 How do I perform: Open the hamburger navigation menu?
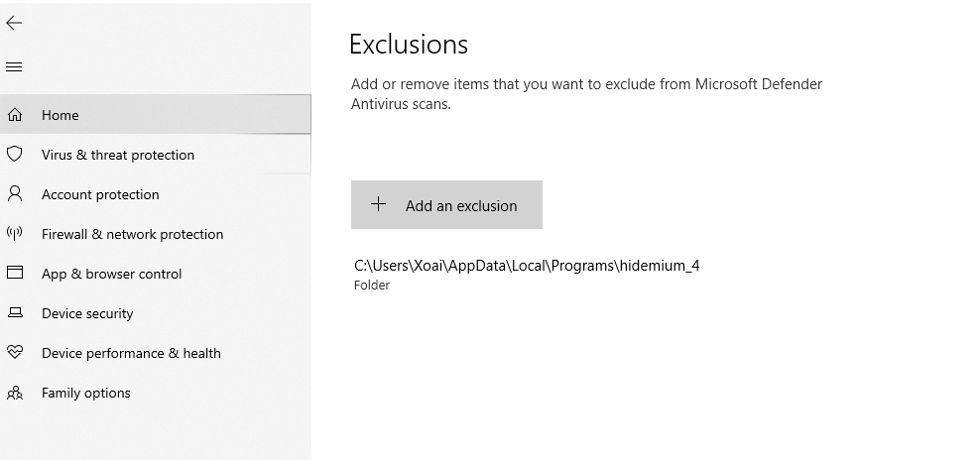pyautogui.click(x=14, y=67)
